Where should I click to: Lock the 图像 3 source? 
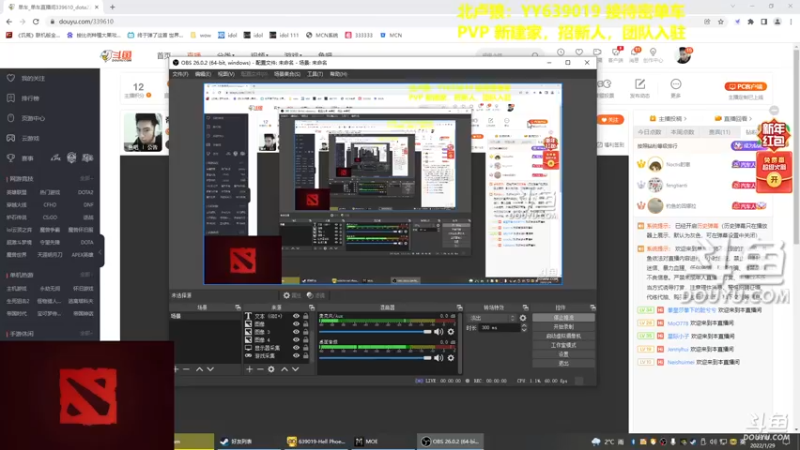tap(306, 332)
